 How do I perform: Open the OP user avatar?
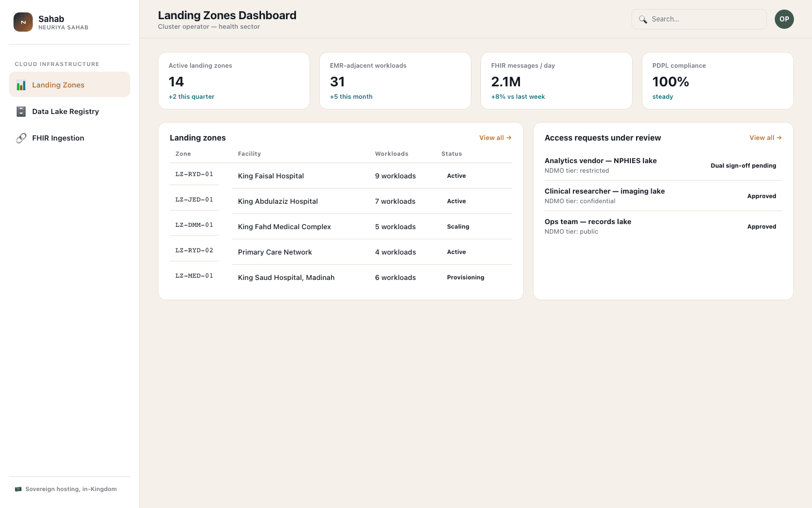coord(784,19)
